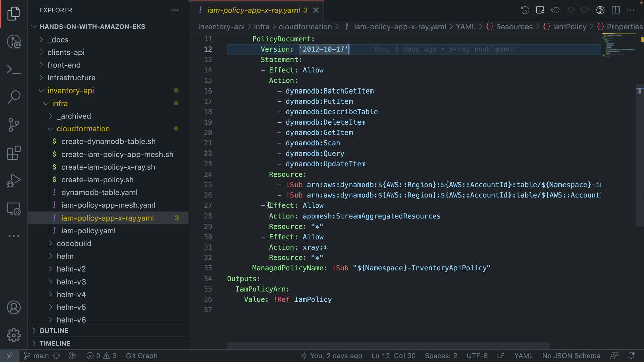Open Remote Explorer view
644x362 pixels.
click(x=14, y=209)
